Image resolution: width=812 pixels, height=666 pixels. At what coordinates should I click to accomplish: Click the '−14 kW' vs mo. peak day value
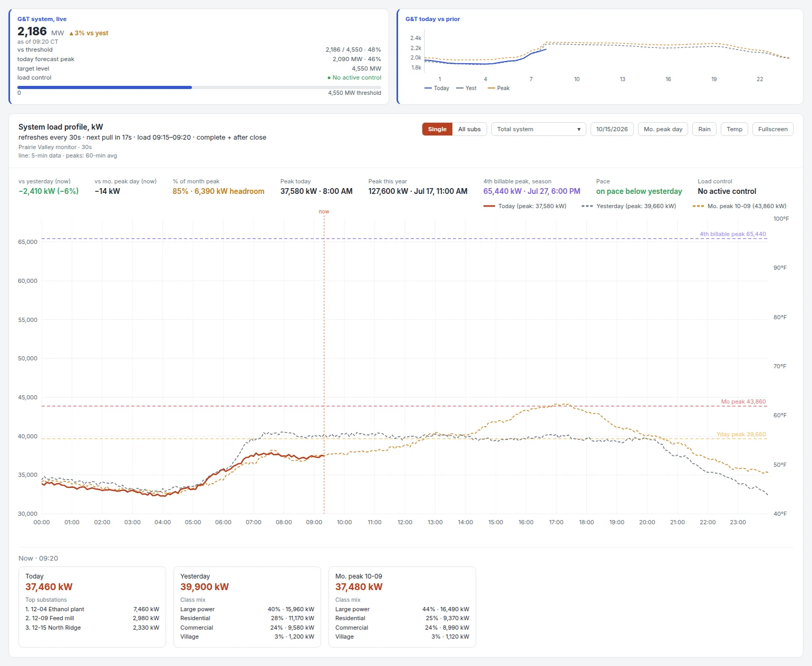(108, 191)
